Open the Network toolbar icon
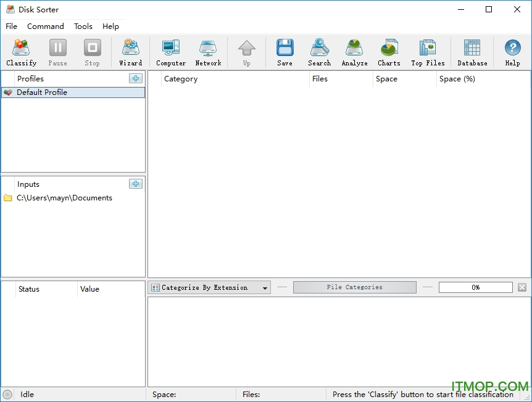The image size is (532, 402). pyautogui.click(x=209, y=52)
